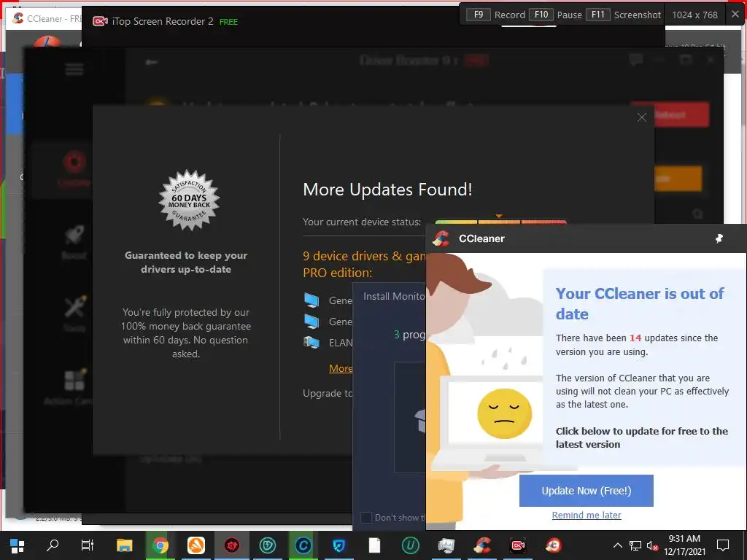Go back using Driver Booster's arrow

(151, 62)
